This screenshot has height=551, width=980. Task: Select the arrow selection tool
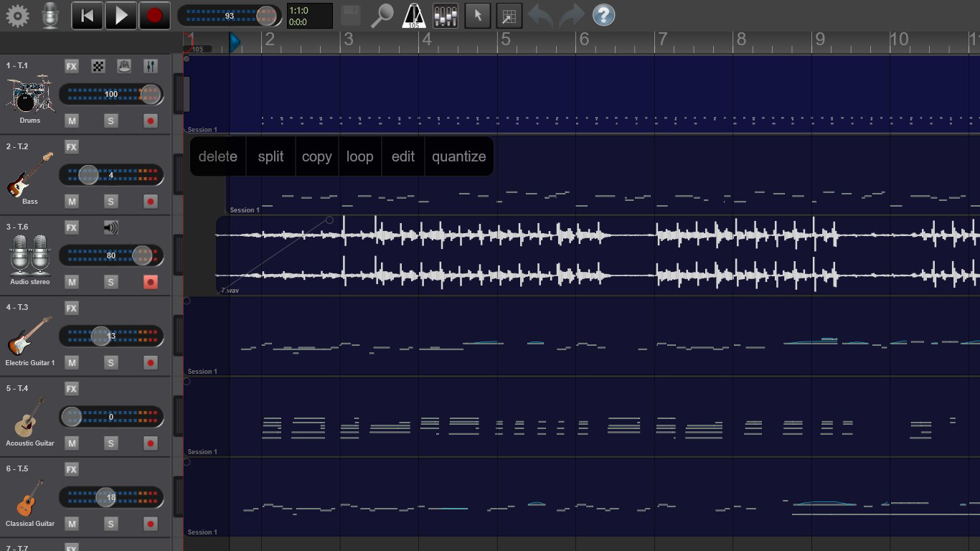pos(477,14)
